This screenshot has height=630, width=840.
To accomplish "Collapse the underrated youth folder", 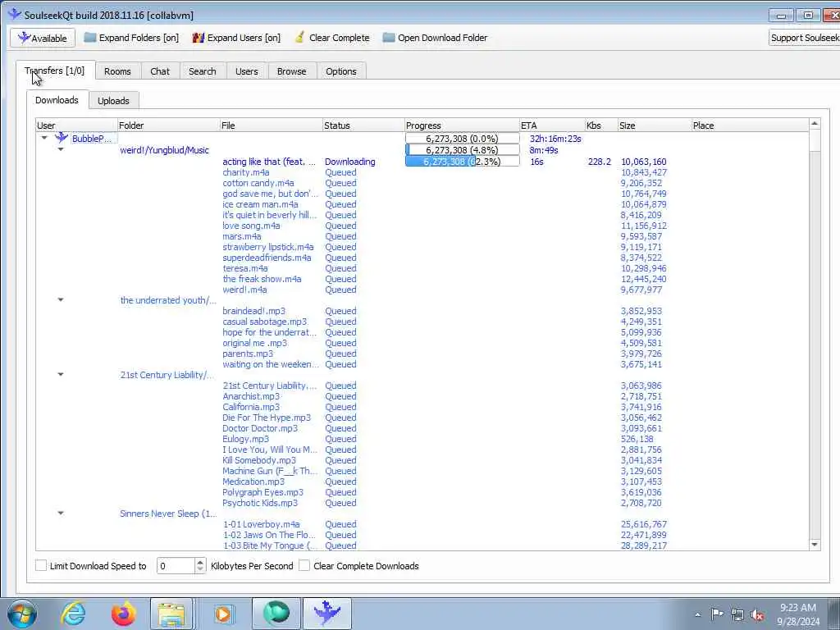I will (61, 299).
